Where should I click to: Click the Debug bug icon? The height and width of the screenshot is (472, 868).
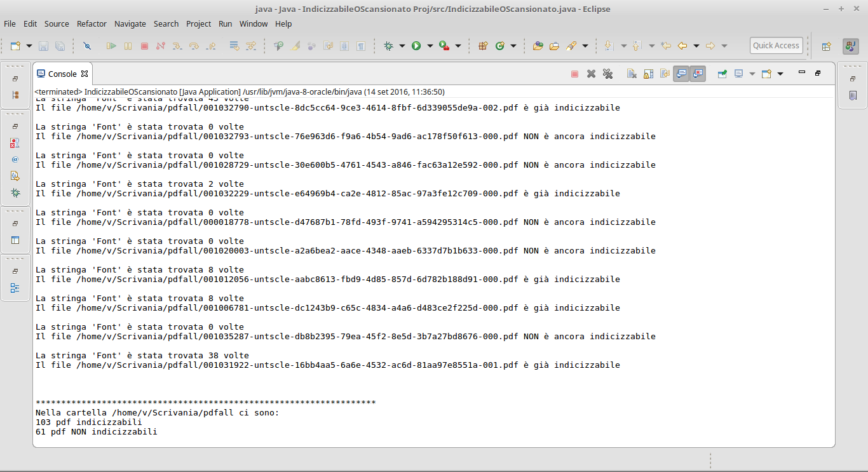tap(388, 46)
